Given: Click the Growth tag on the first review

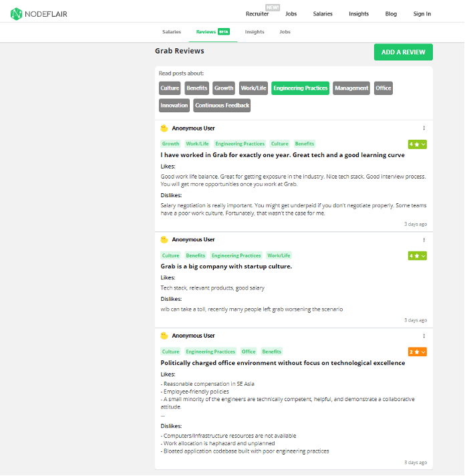Looking at the screenshot, I should click(170, 144).
